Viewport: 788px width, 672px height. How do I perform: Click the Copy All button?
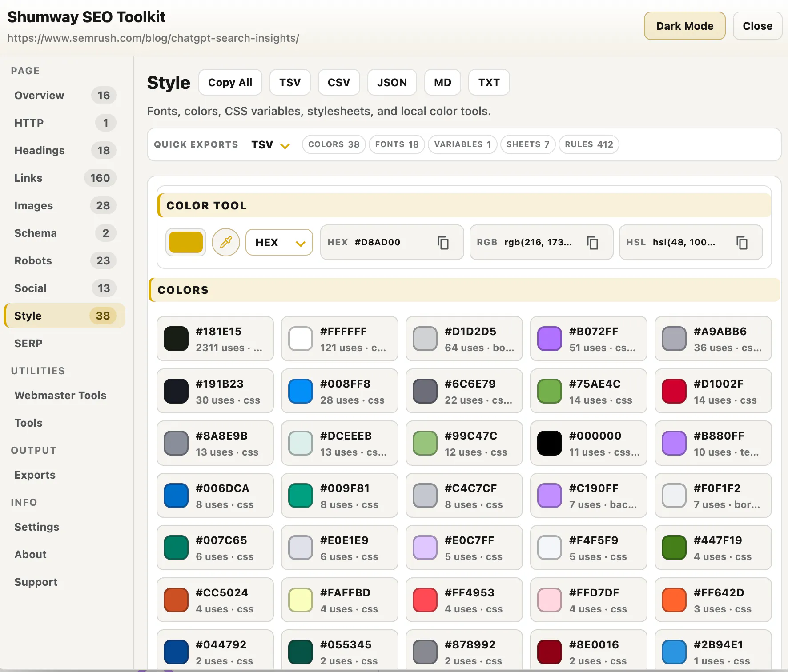[230, 82]
